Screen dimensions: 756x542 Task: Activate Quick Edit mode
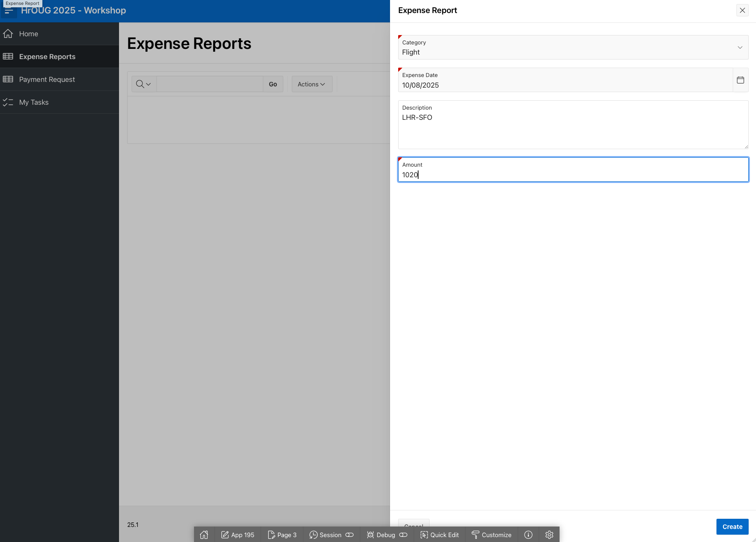[x=440, y=535]
